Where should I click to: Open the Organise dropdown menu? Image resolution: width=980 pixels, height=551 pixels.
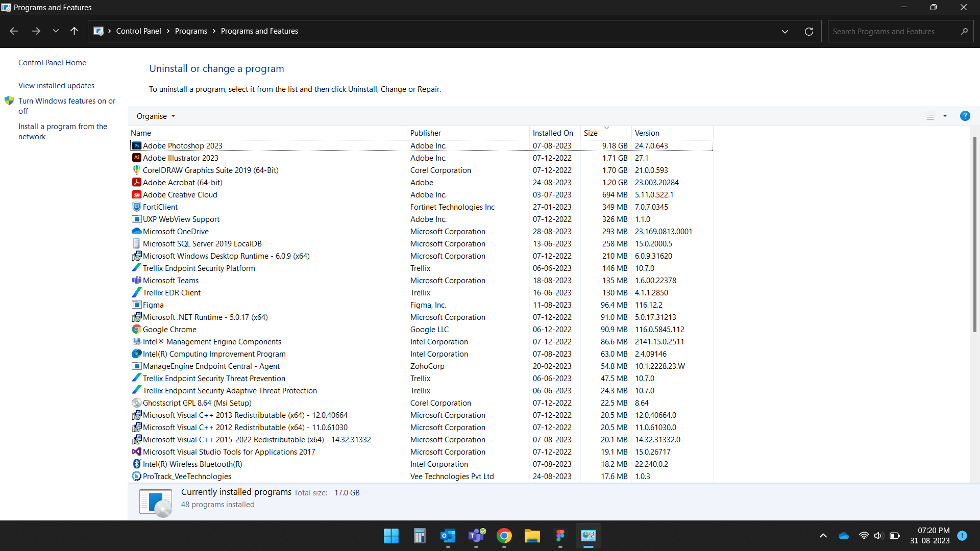point(155,116)
